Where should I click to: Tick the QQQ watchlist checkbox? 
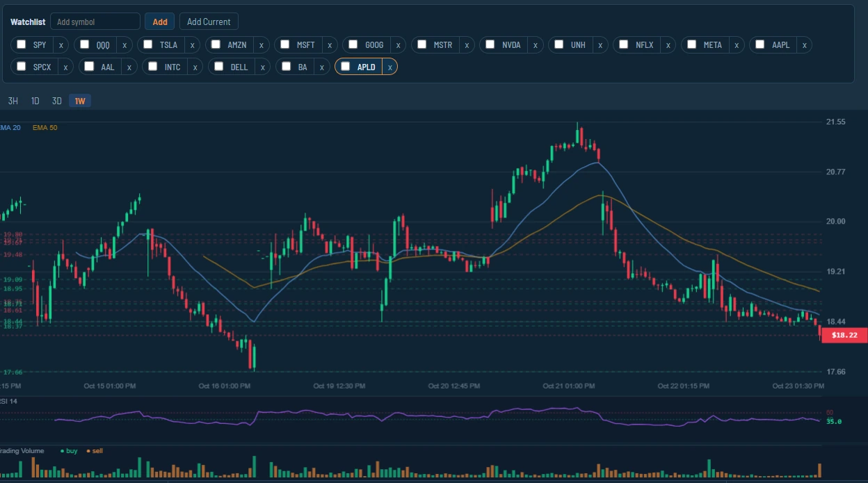[85, 44]
